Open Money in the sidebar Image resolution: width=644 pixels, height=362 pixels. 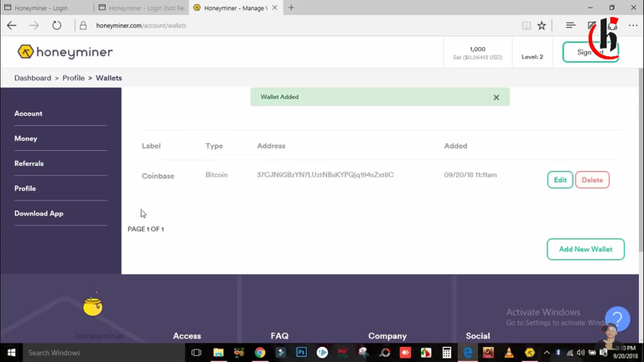26,138
